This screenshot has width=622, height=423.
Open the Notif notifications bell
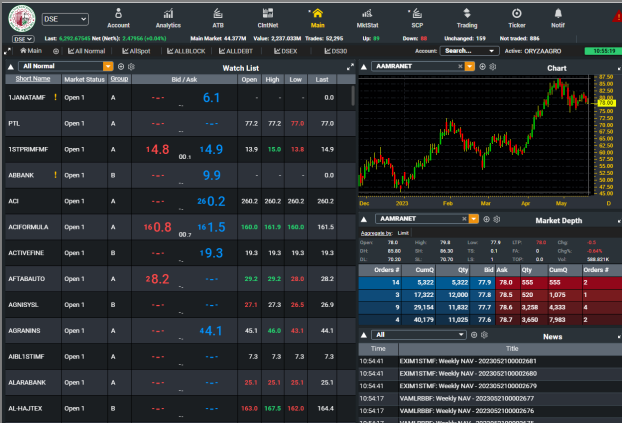(585, 16)
